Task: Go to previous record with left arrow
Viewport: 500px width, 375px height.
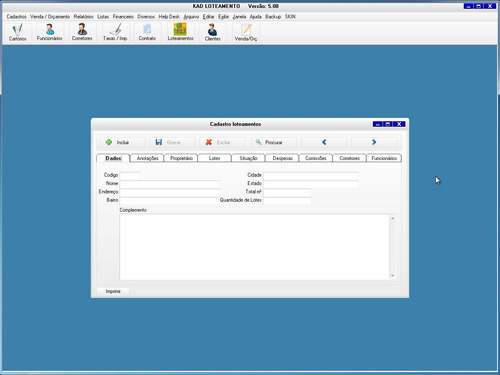Action: (x=324, y=142)
